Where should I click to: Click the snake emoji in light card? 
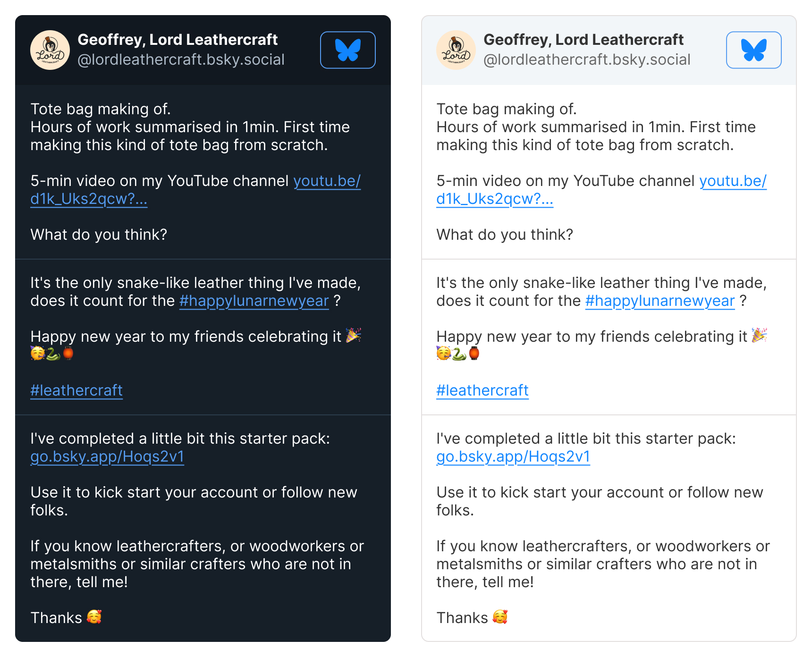[x=459, y=354]
